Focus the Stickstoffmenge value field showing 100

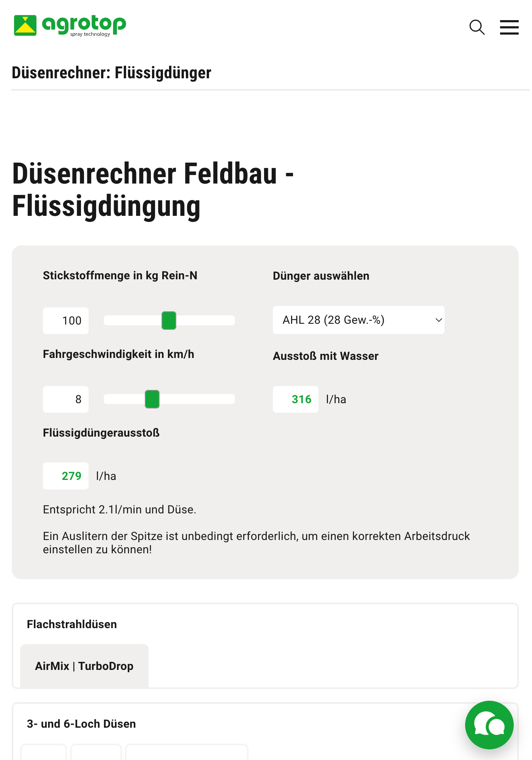66,321
